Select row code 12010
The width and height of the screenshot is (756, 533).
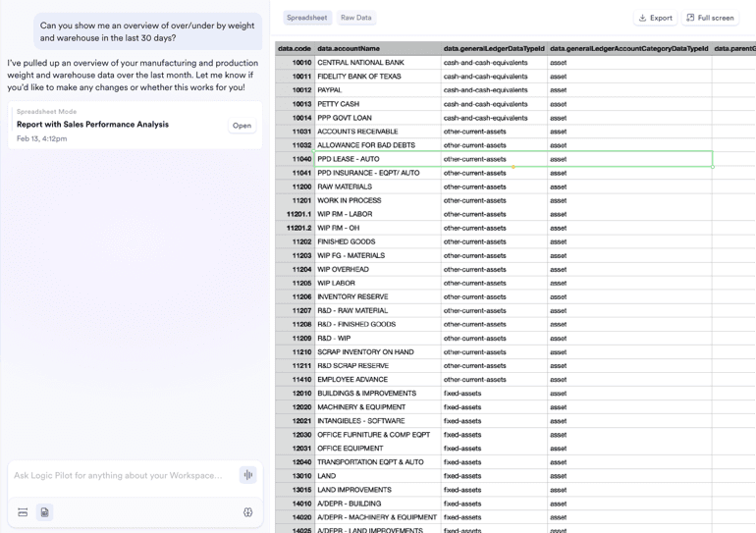(x=295, y=394)
